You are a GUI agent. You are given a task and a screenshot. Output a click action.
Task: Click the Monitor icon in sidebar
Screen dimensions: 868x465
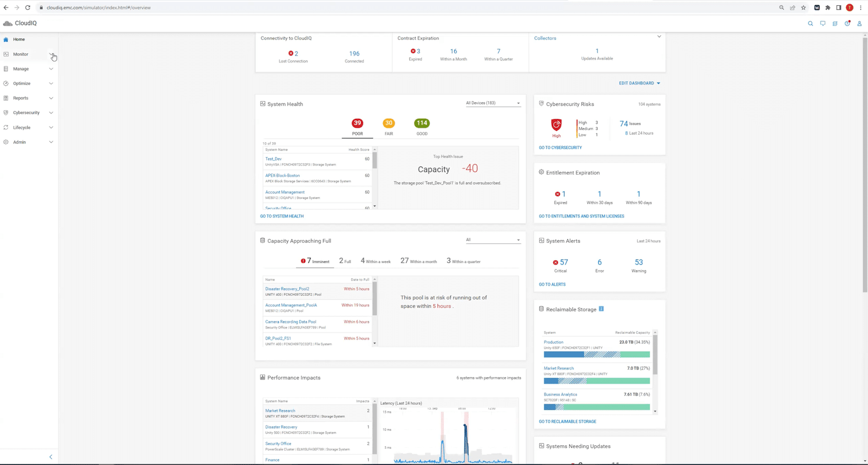tap(6, 54)
